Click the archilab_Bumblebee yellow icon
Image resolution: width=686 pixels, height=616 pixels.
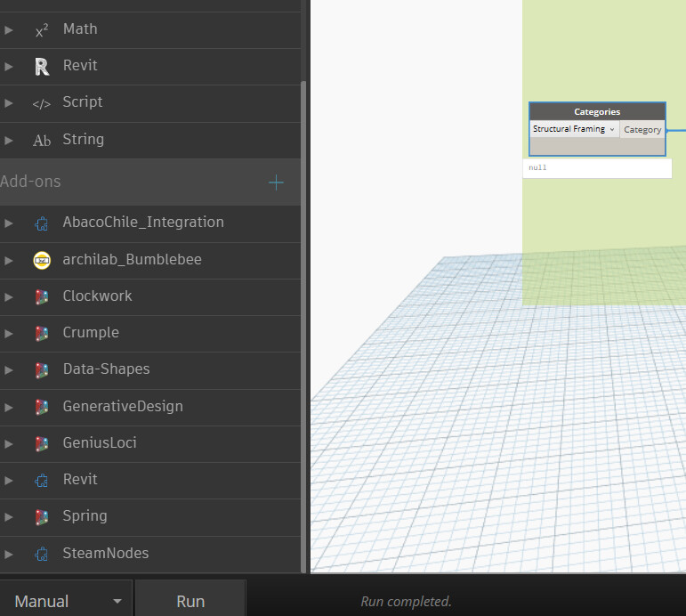42,261
